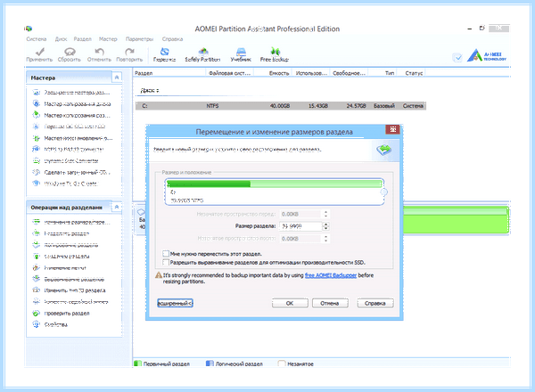Collapse the Мастера panel
The image size is (535, 392).
pyautogui.click(x=117, y=78)
